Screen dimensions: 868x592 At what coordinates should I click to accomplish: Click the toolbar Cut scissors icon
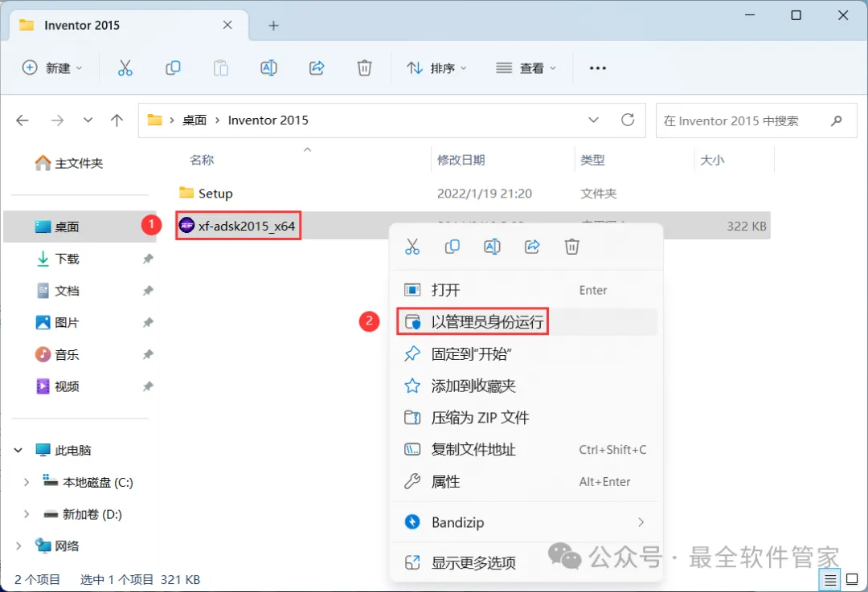(125, 68)
